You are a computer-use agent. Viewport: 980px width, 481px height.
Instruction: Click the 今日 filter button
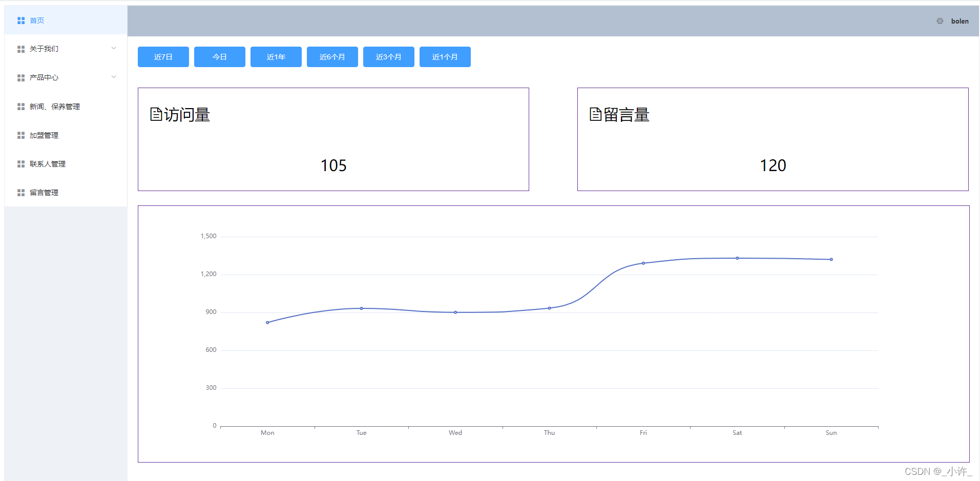pyautogui.click(x=220, y=57)
